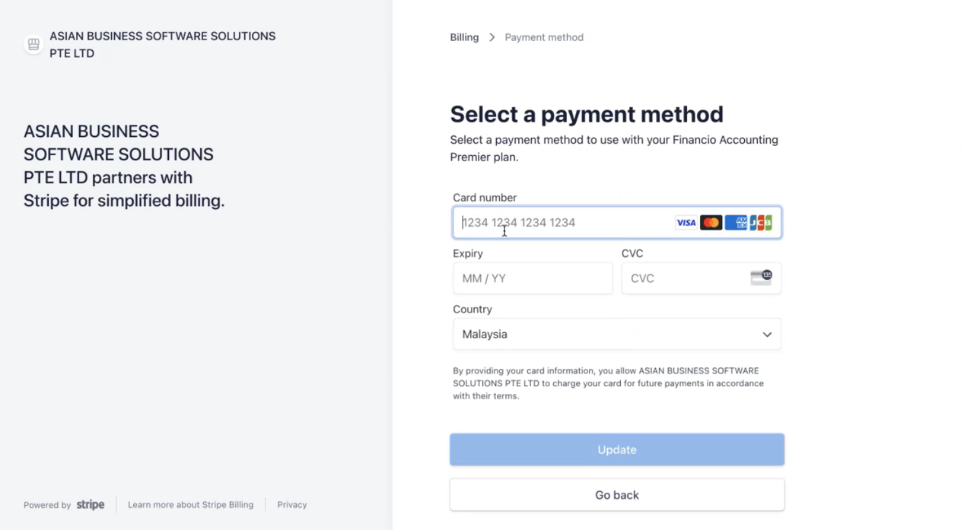Click the breadcrumb chevron after Billing
This screenshot has height=530, width=980.
click(492, 37)
